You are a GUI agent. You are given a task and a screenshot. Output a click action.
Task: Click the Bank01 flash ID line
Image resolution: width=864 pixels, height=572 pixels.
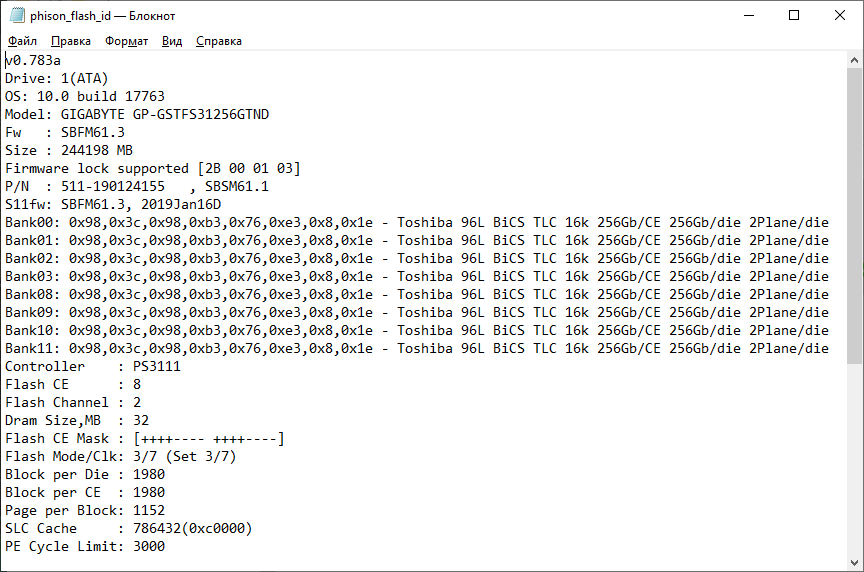point(417,240)
